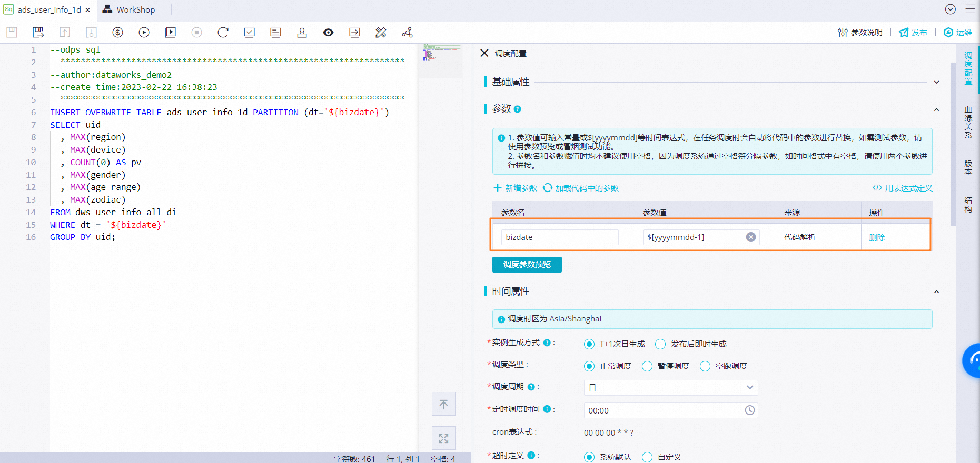Click the stamp approval icon
980x463 pixels.
tap(302, 33)
